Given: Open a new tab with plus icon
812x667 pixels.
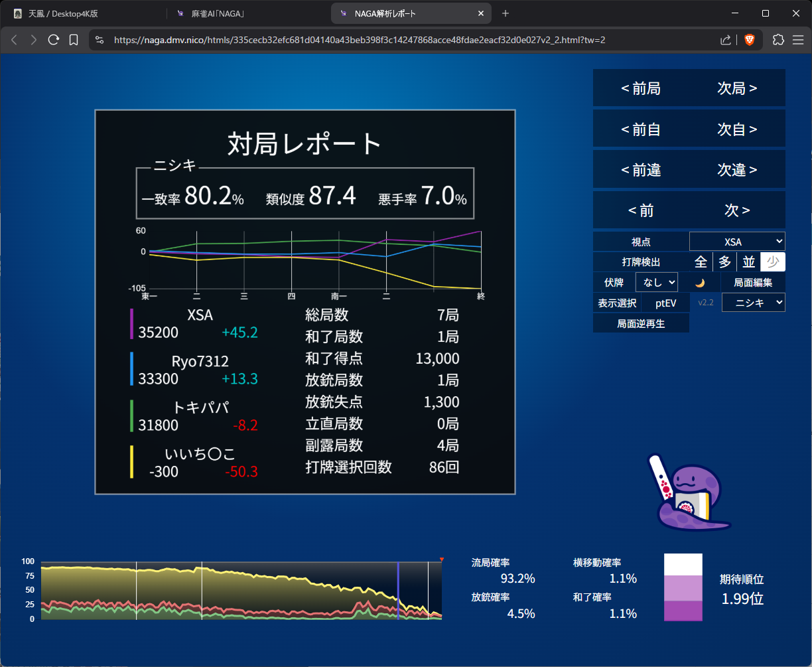Looking at the screenshot, I should tap(506, 13).
